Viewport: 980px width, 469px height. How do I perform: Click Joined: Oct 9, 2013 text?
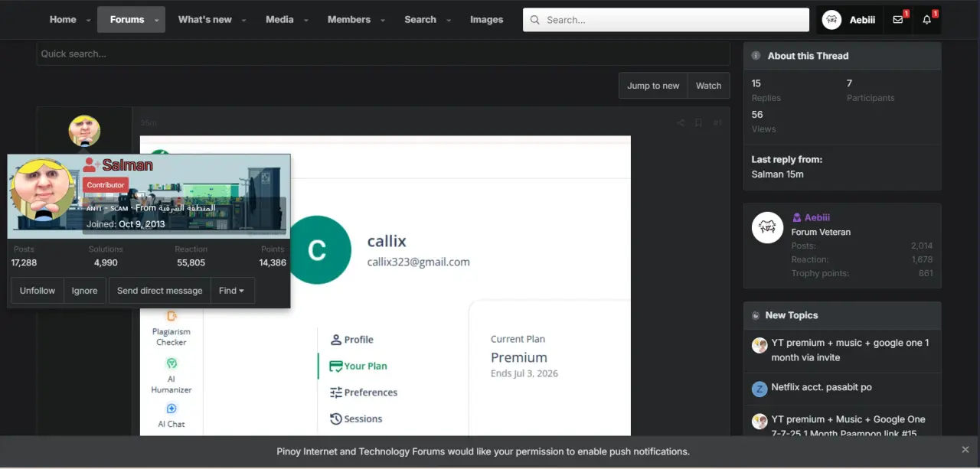[x=126, y=224]
